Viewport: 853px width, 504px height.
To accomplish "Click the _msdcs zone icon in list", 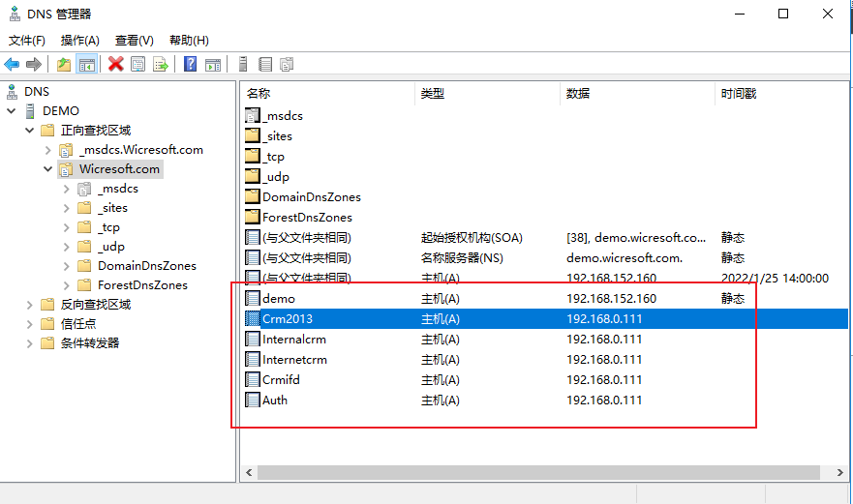I will pos(253,115).
